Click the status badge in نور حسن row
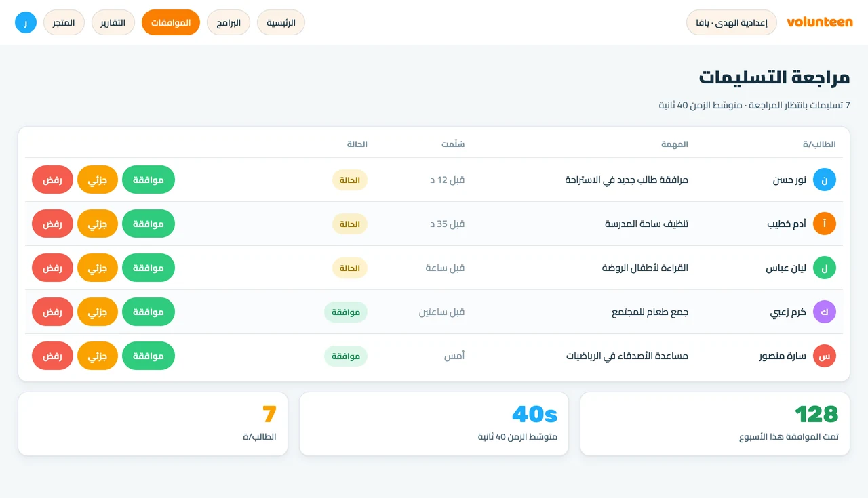The image size is (868, 498). tap(350, 180)
